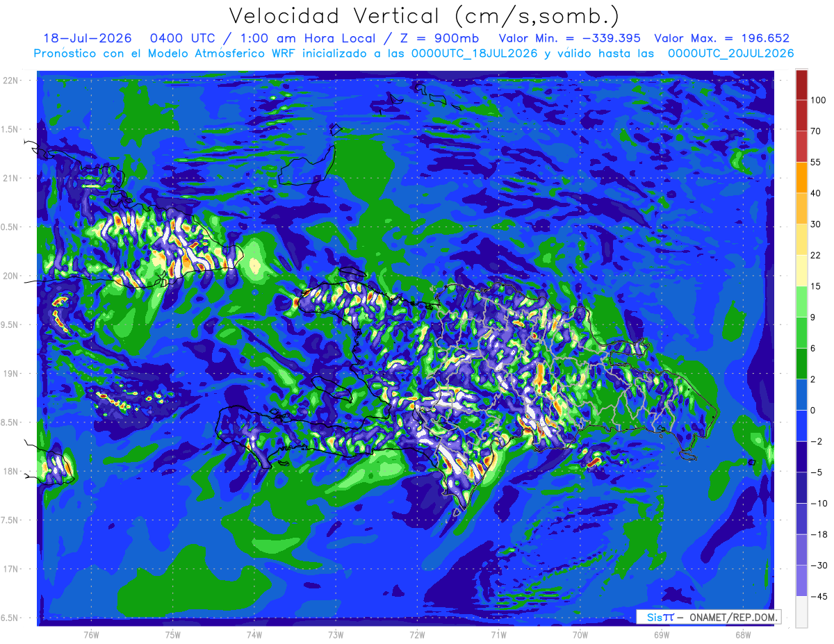Click the longitude axis label "71W"

(x=498, y=634)
